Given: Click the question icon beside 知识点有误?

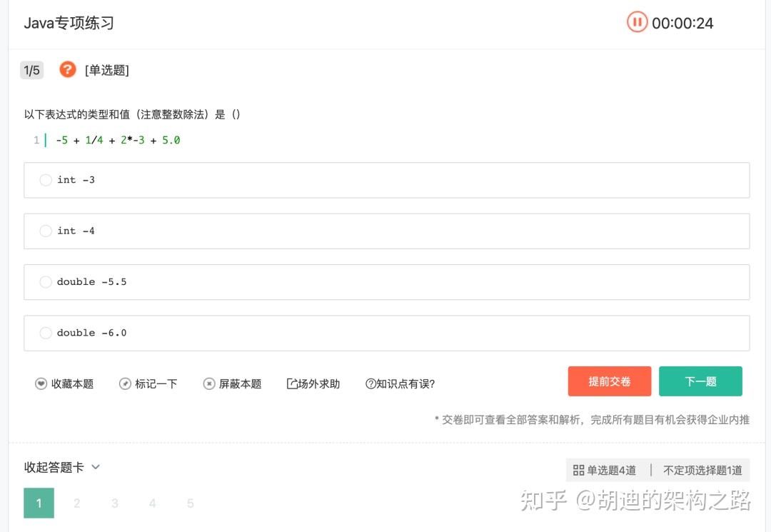Looking at the screenshot, I should (372, 383).
